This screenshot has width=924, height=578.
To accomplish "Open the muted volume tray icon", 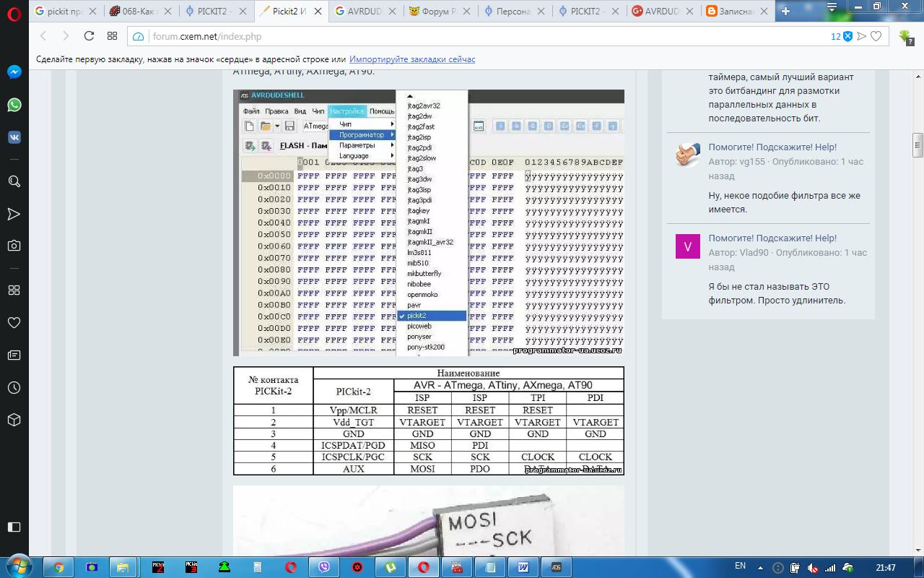I will click(813, 568).
